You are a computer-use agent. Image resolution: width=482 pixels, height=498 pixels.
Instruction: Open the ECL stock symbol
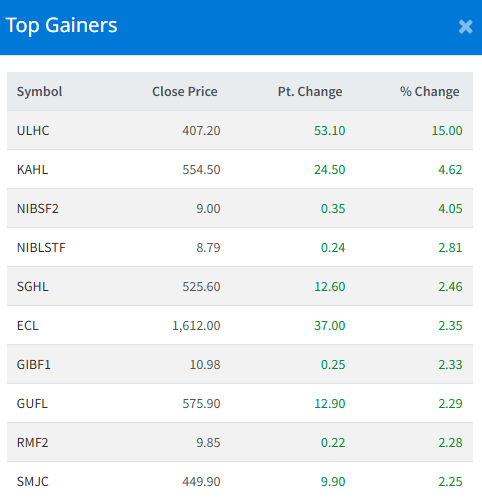[x=28, y=325]
